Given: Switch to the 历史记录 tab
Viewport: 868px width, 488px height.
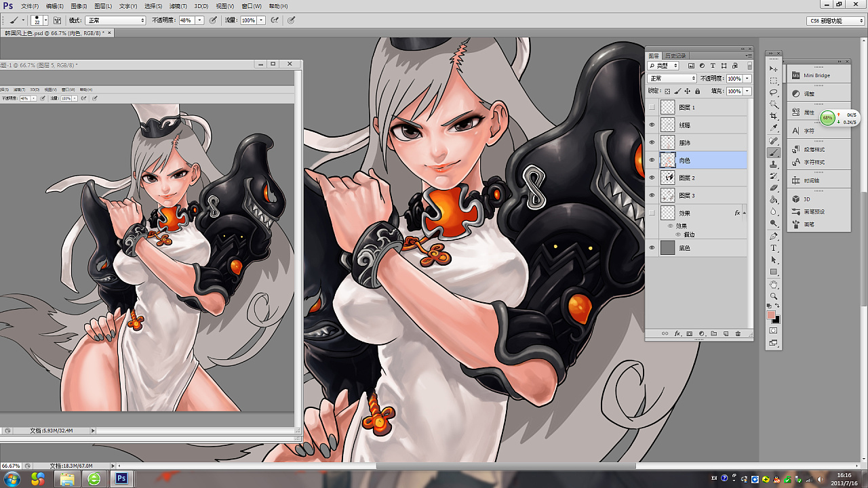Looking at the screenshot, I should pyautogui.click(x=675, y=56).
